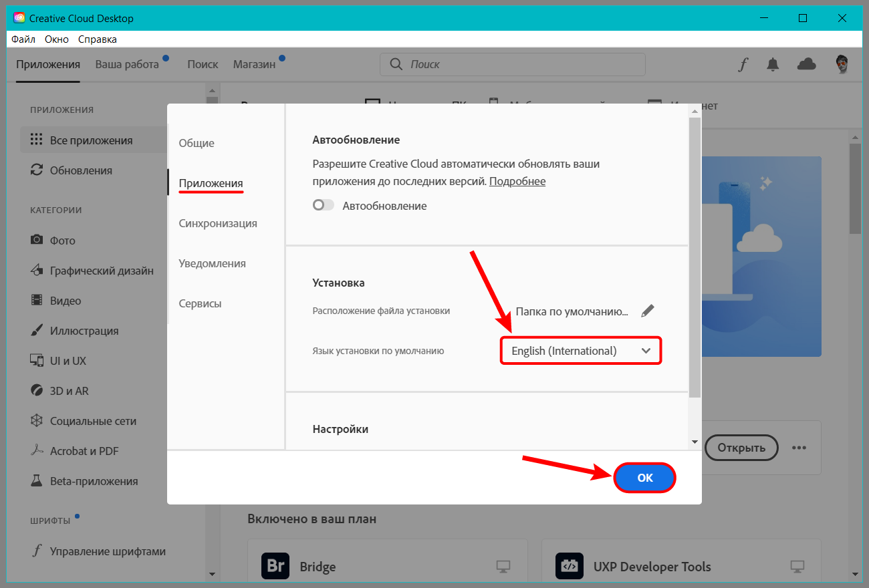Open Beta-приложения category
The height and width of the screenshot is (588, 869).
[94, 481]
